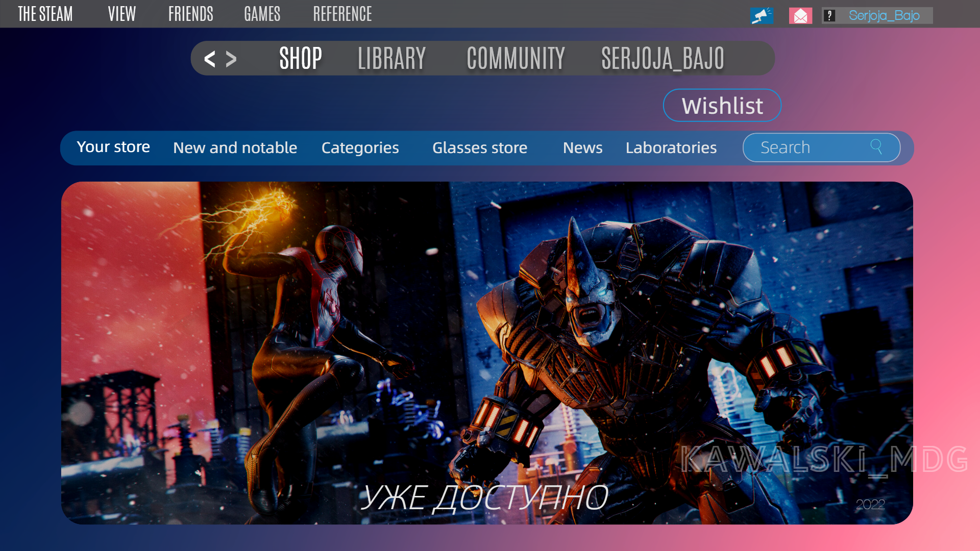Switch to the Shop tab
Screen dimensions: 980x551
[301, 58]
